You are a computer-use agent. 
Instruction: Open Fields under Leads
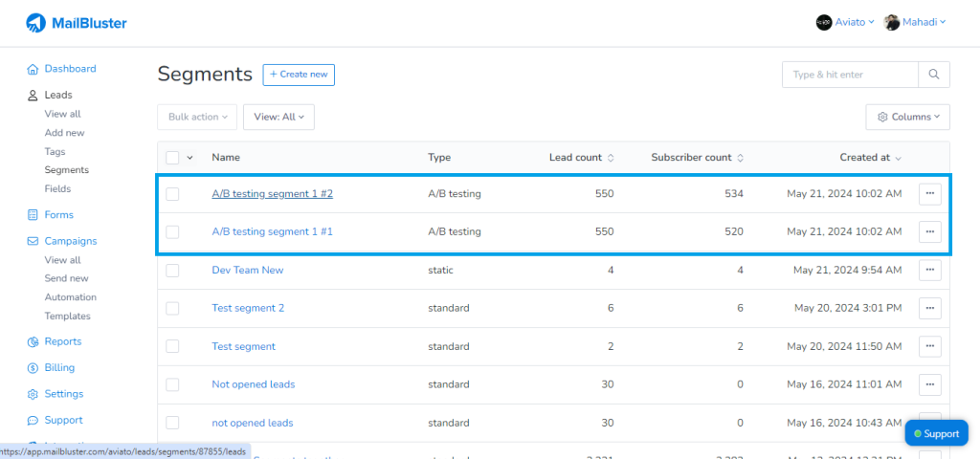pyautogui.click(x=57, y=188)
